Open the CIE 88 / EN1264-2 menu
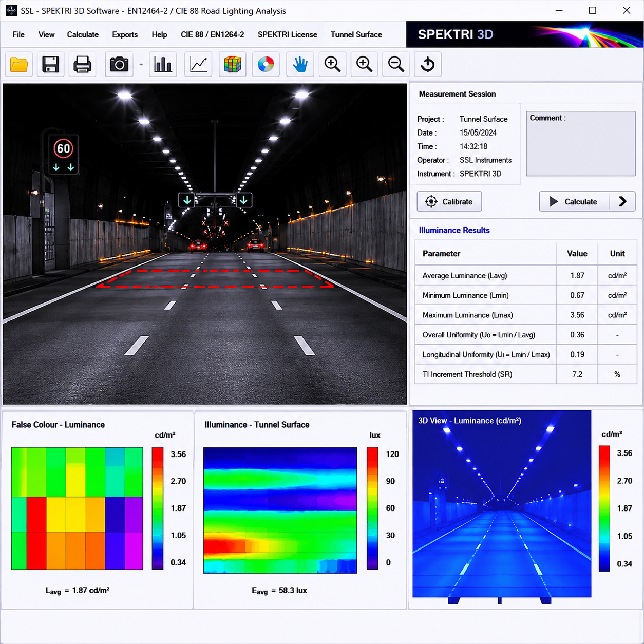The height and width of the screenshot is (644, 644). pyautogui.click(x=212, y=34)
